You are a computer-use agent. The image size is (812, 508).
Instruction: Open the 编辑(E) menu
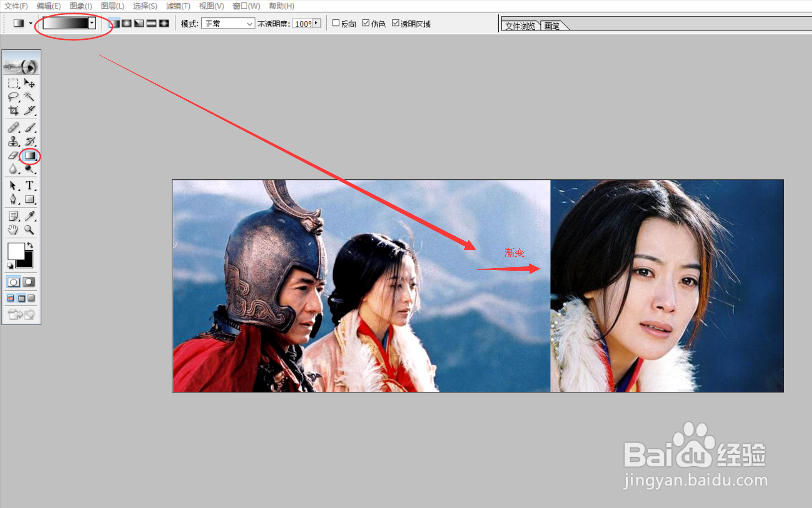pos(48,6)
